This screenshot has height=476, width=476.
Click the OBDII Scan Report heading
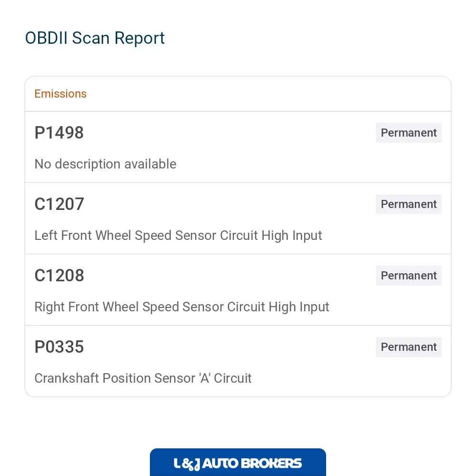pos(95,39)
